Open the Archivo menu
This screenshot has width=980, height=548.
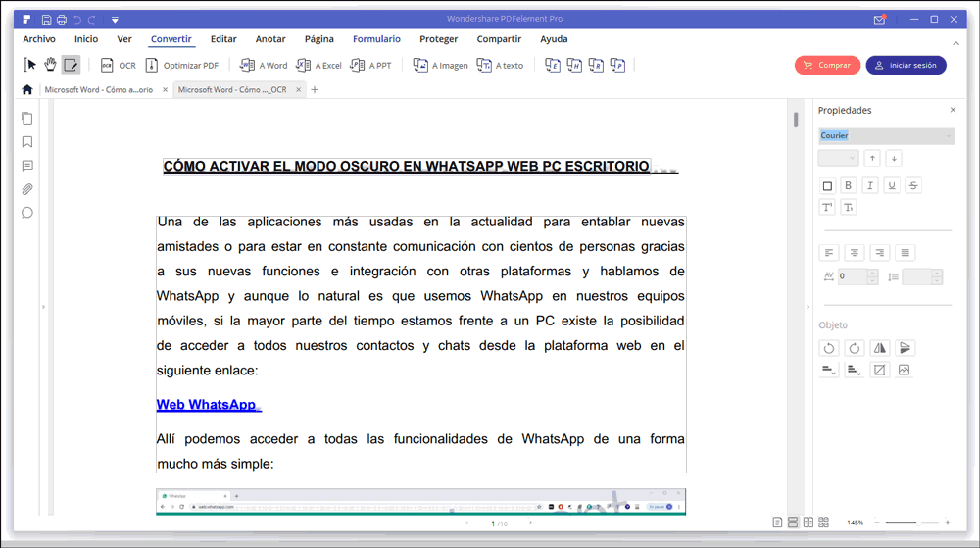(x=39, y=39)
